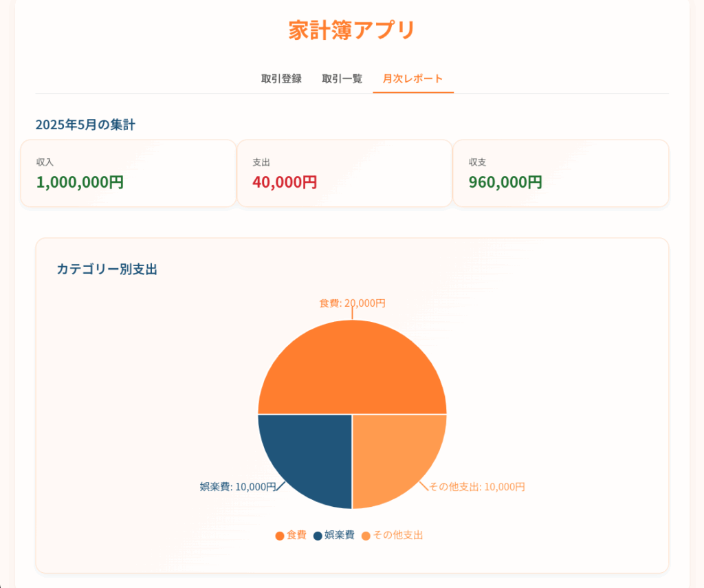Toggle the 食費 legend color dot
This screenshot has width=704, height=588.
point(280,536)
